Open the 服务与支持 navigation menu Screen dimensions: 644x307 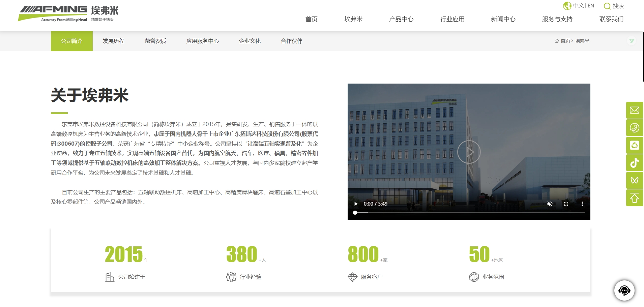coord(557,19)
